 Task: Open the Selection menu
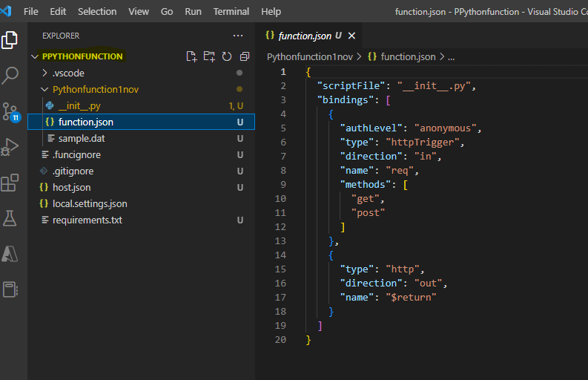tap(97, 11)
